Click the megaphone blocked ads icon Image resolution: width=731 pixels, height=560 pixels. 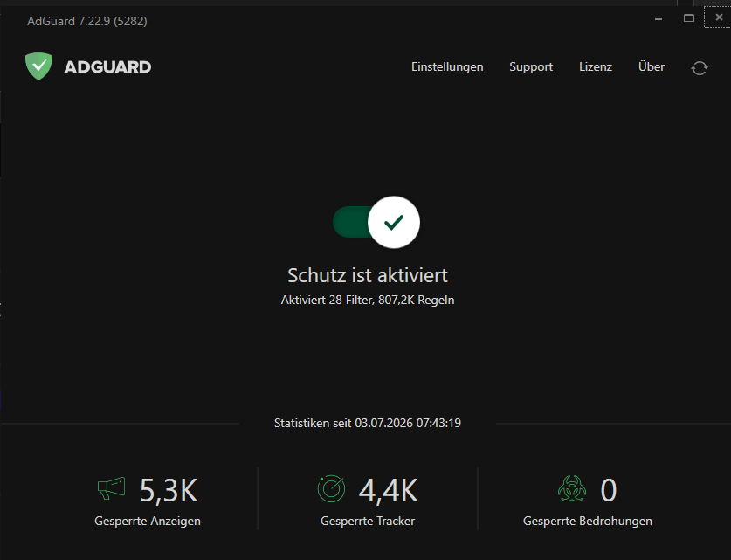pos(112,488)
